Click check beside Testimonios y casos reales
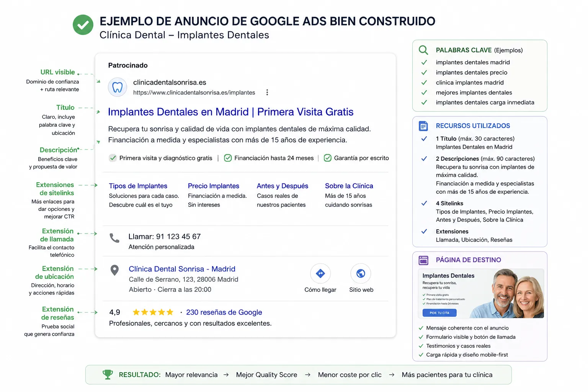The height and width of the screenshot is (392, 588). tap(421, 346)
